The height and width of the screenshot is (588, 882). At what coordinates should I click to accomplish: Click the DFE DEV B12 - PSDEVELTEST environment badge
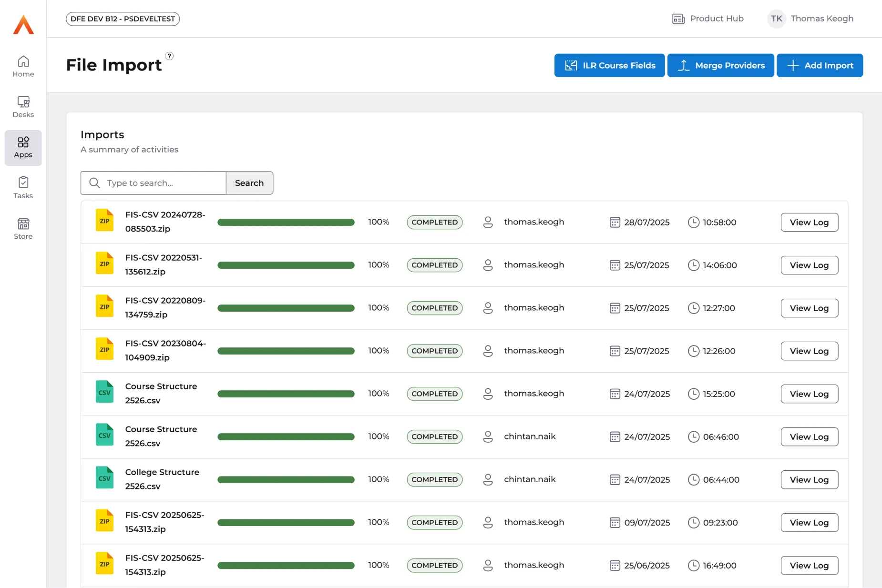(x=123, y=19)
